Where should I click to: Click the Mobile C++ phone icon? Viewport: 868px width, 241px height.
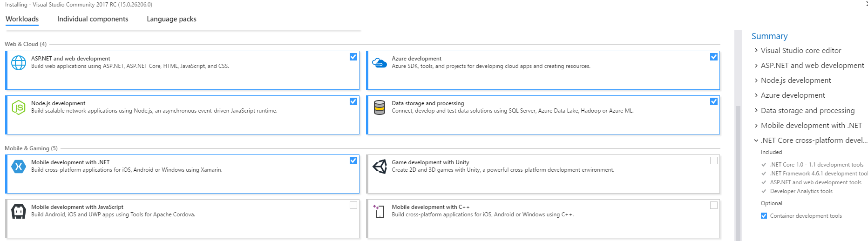tap(379, 211)
